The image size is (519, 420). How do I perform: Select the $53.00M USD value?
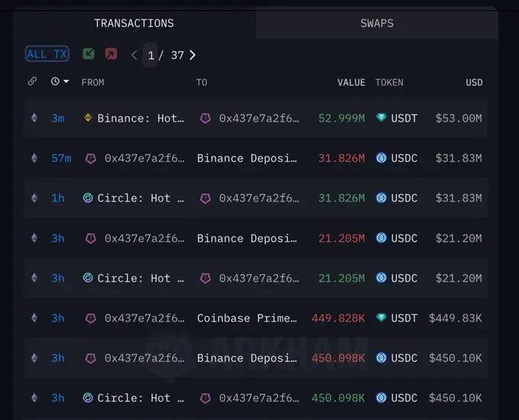tap(459, 118)
